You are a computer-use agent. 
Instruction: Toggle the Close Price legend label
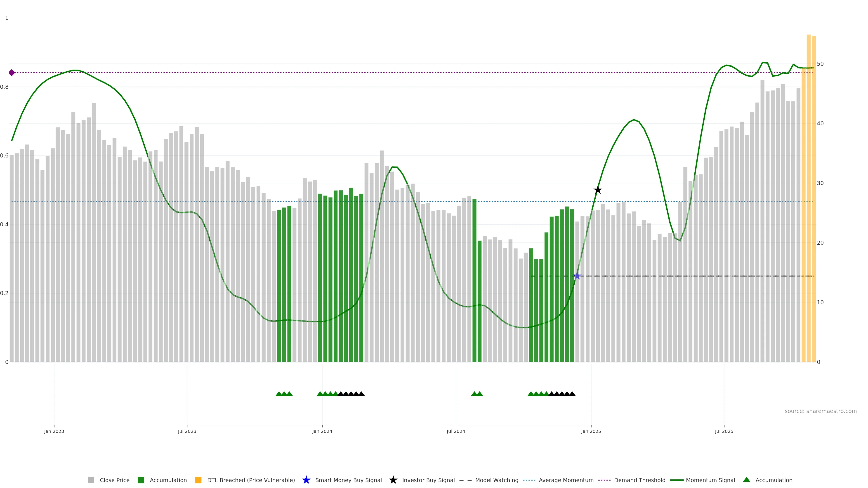point(115,480)
